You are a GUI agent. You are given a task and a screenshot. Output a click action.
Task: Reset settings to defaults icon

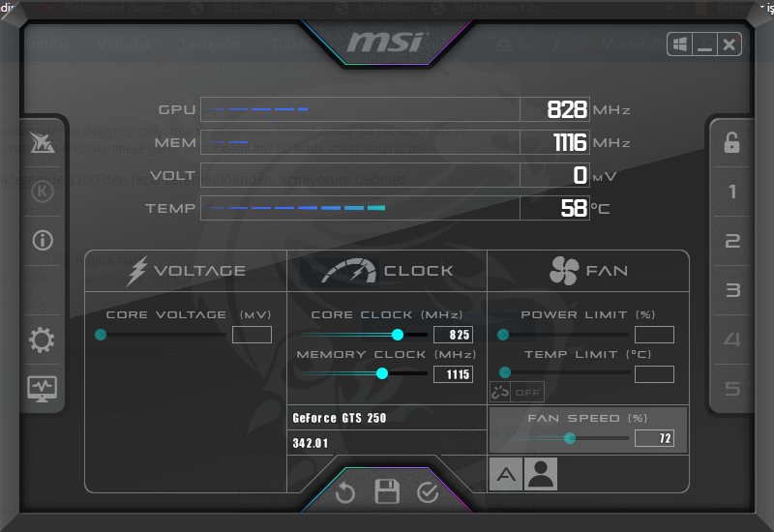tap(345, 492)
